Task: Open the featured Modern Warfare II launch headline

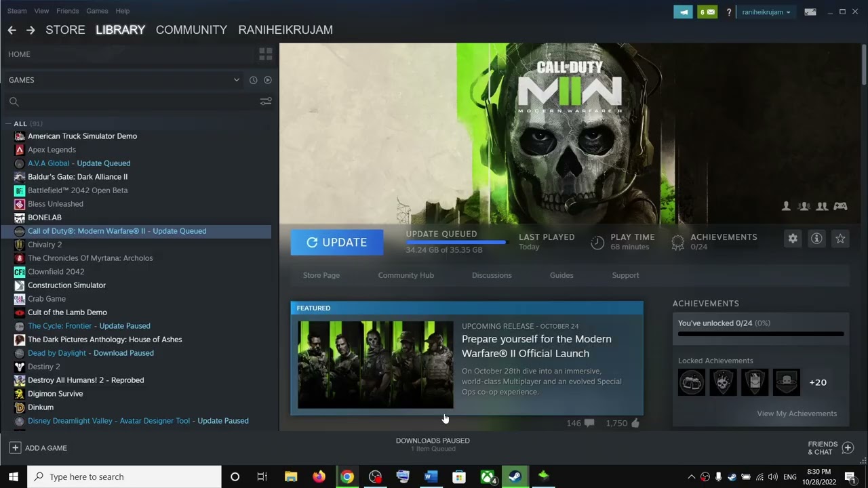Action: pyautogui.click(x=536, y=346)
